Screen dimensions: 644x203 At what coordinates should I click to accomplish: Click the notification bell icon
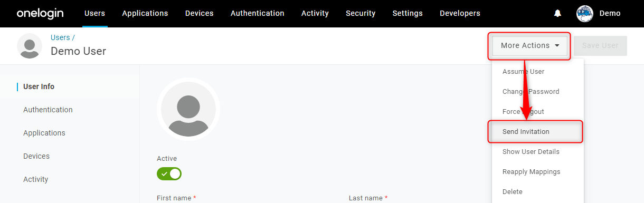click(x=557, y=13)
